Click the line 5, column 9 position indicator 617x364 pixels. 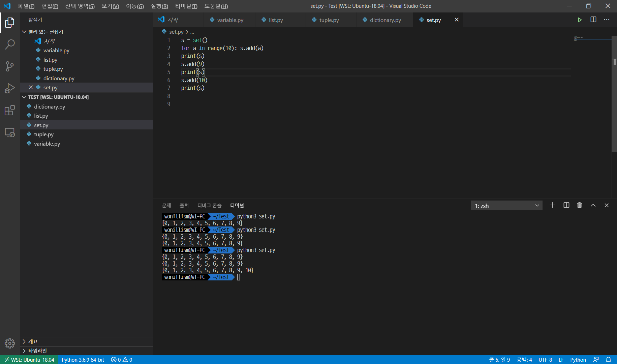(499, 360)
